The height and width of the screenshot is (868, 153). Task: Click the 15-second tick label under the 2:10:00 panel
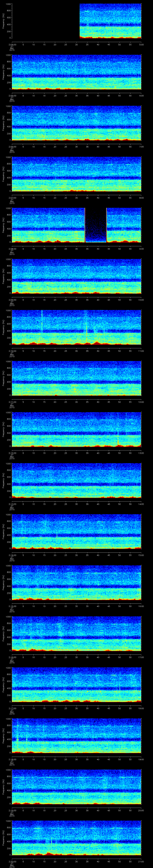[44, 351]
